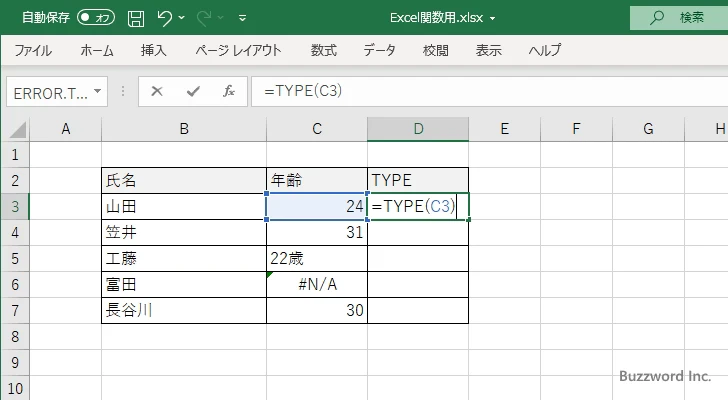Select row 1 header
The height and width of the screenshot is (400, 728).
(x=15, y=155)
